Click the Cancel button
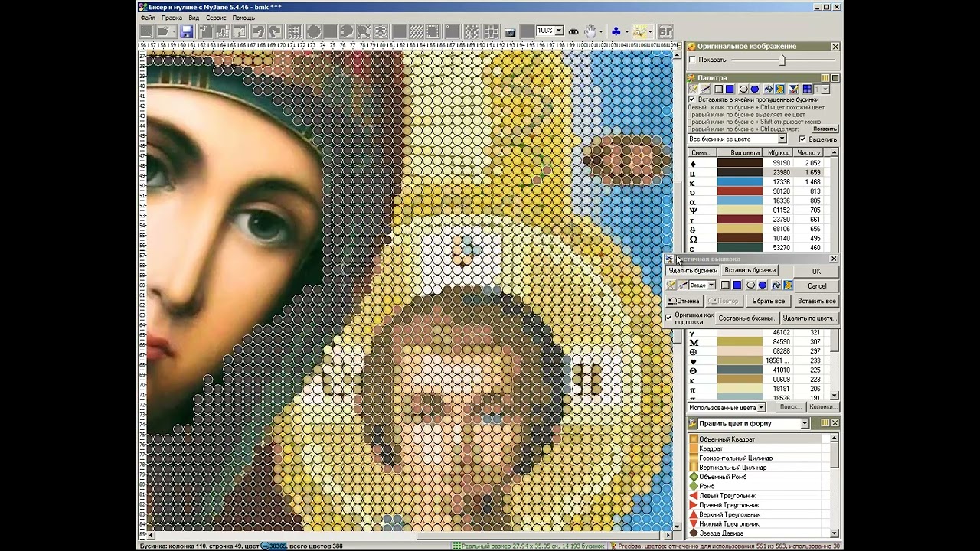Screen dimensions: 980x551 pos(816,285)
